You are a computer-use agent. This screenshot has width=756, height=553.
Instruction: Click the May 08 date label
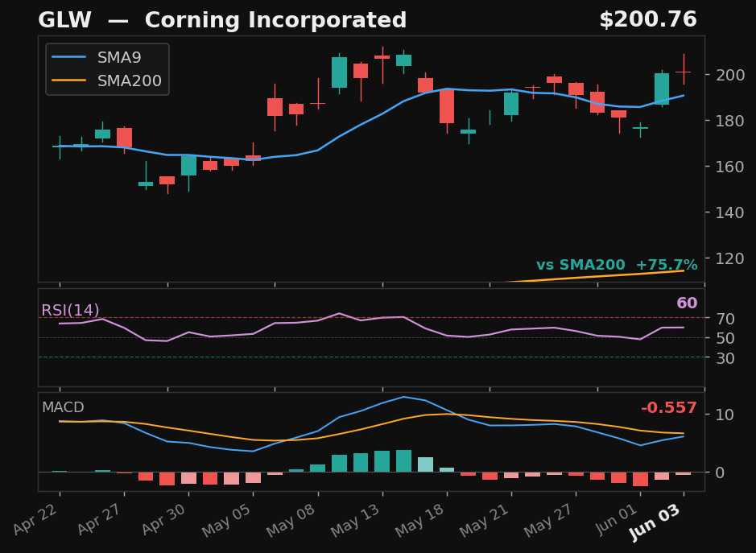pos(292,520)
